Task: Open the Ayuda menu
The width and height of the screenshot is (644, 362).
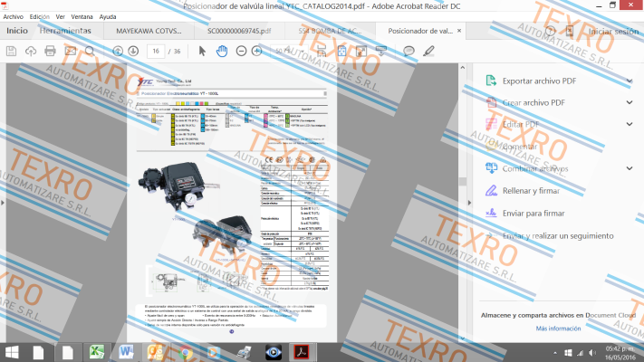Action: tap(108, 17)
